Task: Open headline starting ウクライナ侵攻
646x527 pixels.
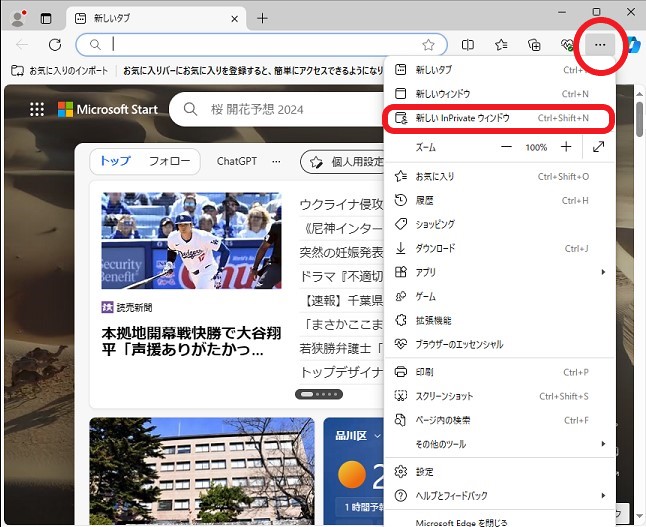Action: pos(342,204)
